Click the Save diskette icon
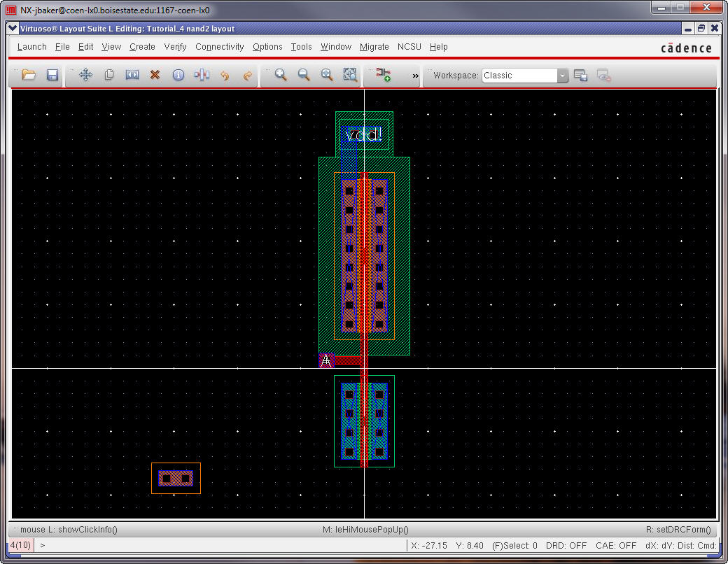Screen dimensions: 728x564 (52, 75)
